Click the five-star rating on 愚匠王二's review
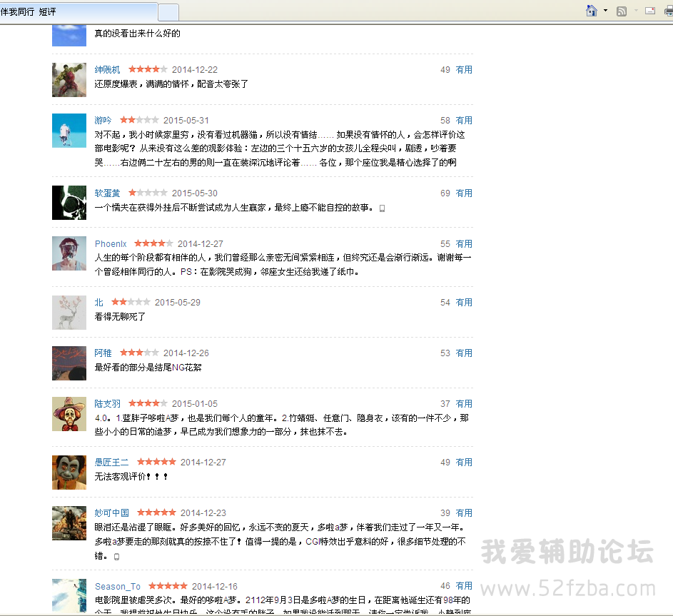The image size is (673, 616). pos(156,463)
